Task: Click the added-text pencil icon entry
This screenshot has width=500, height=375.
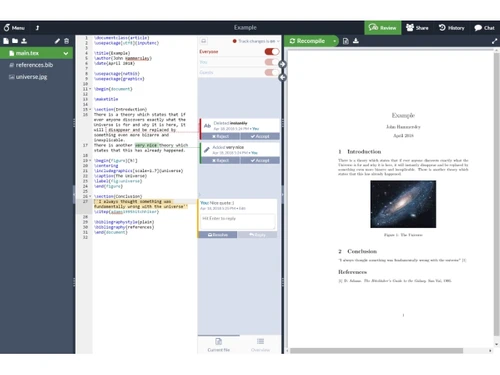Action: click(207, 150)
